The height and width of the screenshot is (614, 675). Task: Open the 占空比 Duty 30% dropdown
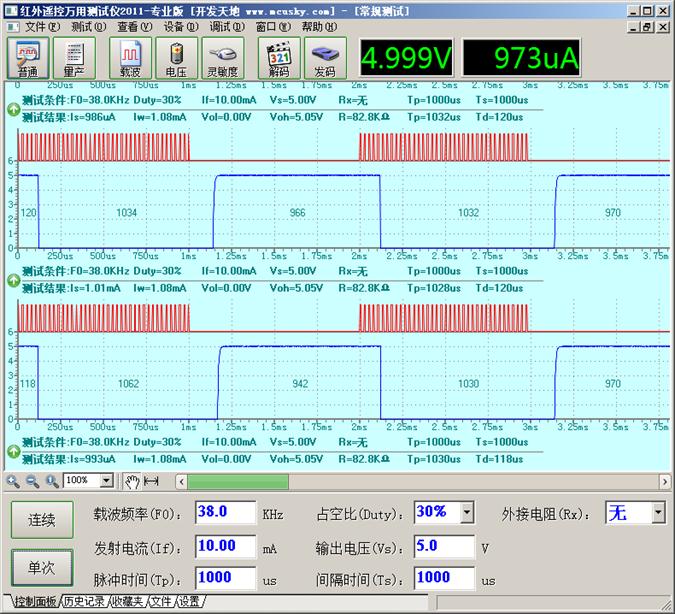[x=466, y=513]
